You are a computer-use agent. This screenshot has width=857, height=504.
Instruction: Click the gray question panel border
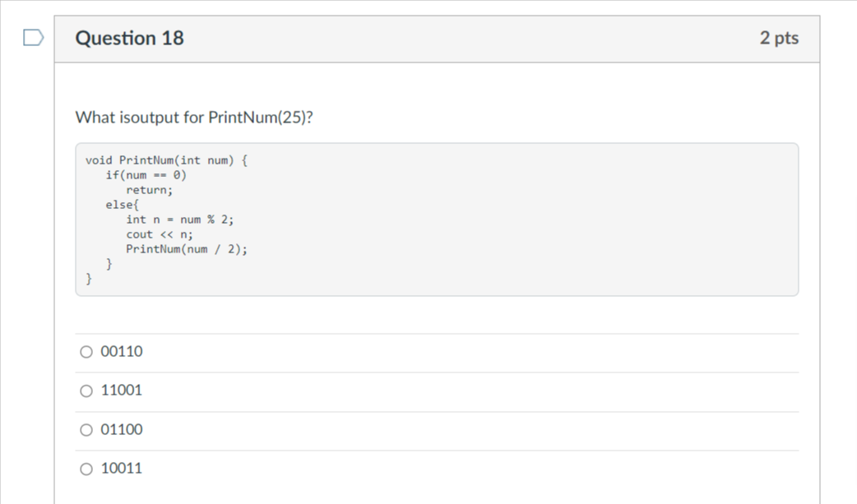(54, 247)
